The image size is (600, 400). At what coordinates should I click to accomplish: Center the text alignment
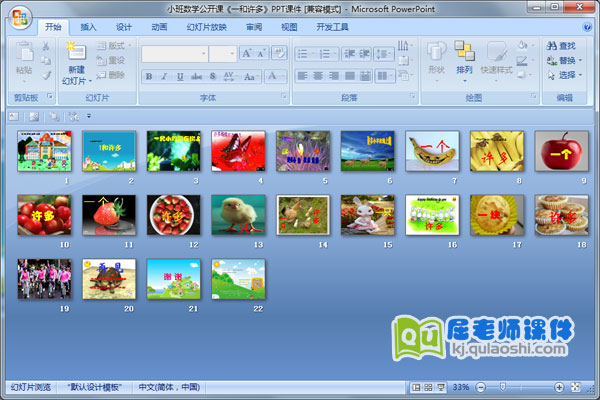[x=318, y=76]
